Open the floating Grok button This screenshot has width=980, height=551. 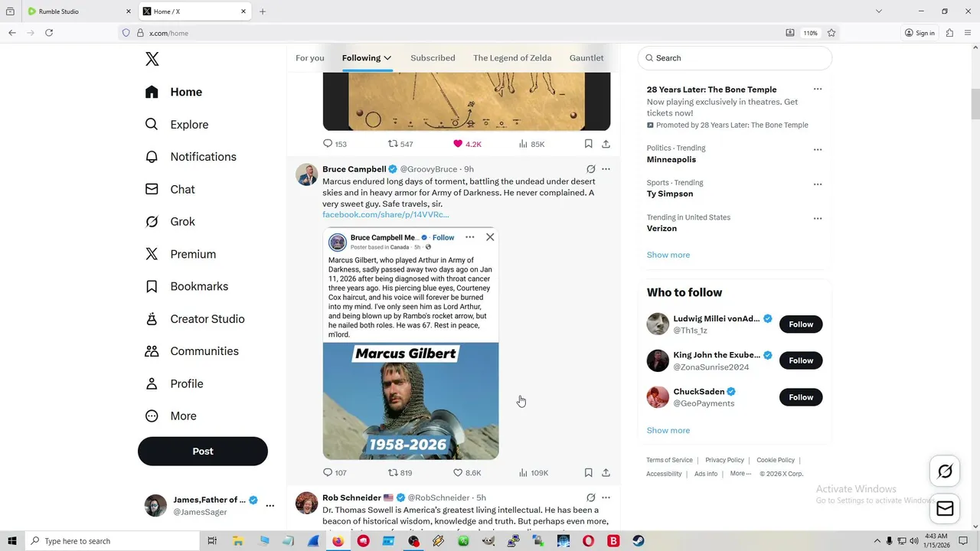coord(945,471)
